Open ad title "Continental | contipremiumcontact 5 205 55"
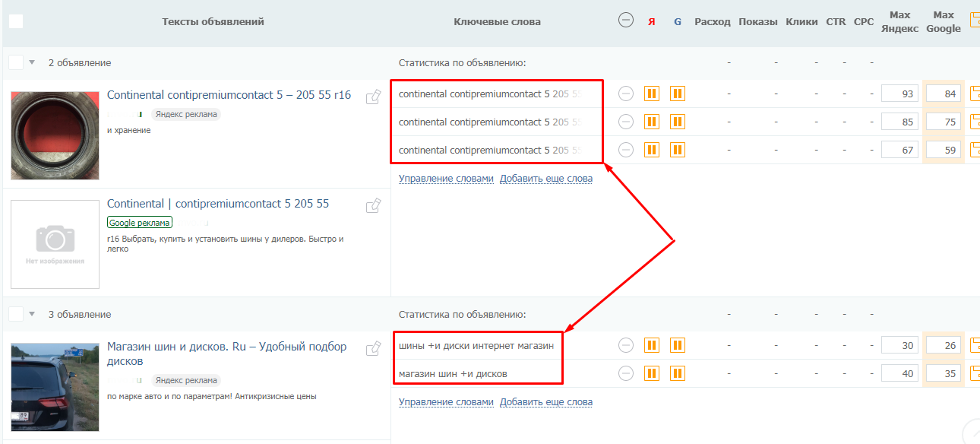Screen dimensions: 980x444 click(218, 204)
